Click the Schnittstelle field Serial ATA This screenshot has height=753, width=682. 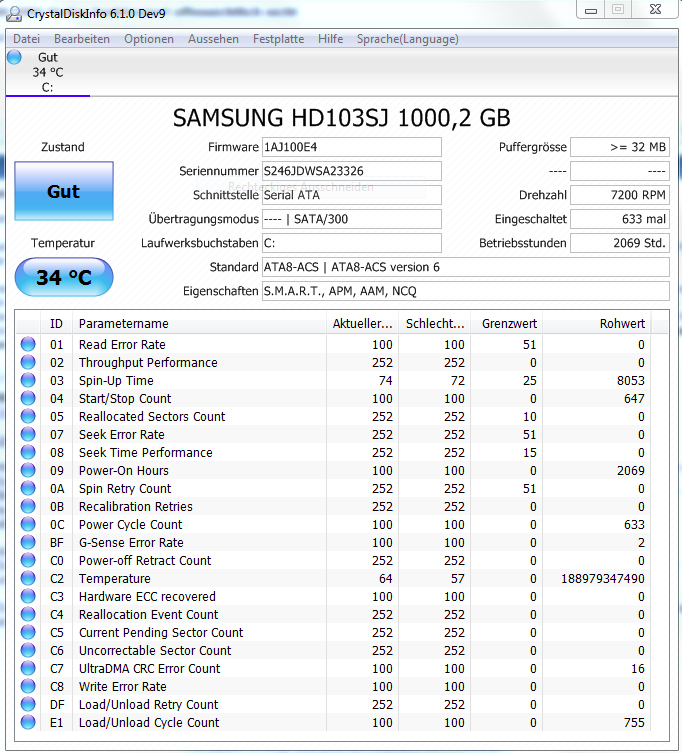[x=352, y=195]
